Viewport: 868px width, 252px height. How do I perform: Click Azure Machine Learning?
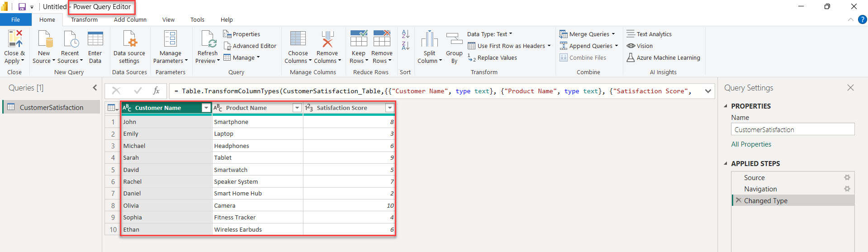point(663,57)
